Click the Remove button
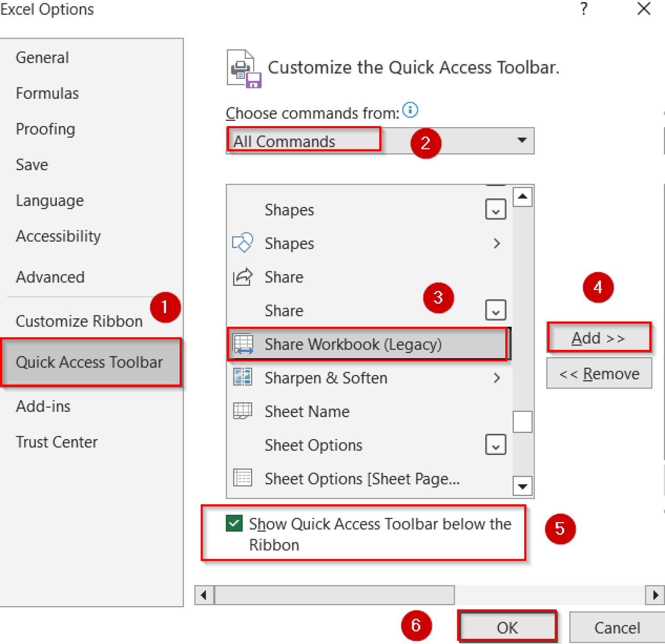 point(599,373)
